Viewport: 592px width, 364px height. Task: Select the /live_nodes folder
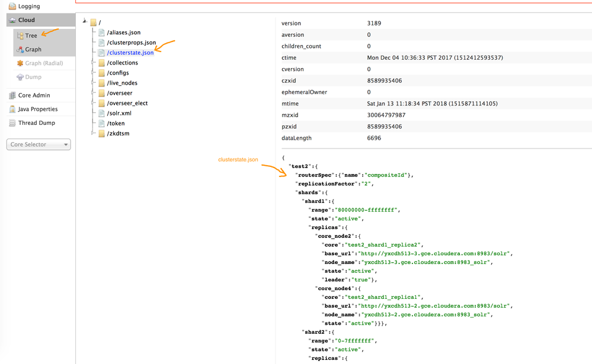tap(122, 83)
